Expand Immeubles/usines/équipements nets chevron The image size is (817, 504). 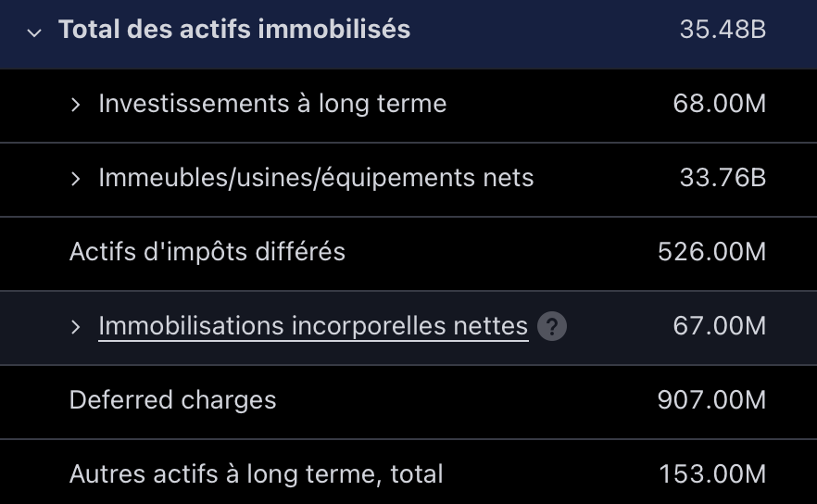(x=76, y=179)
